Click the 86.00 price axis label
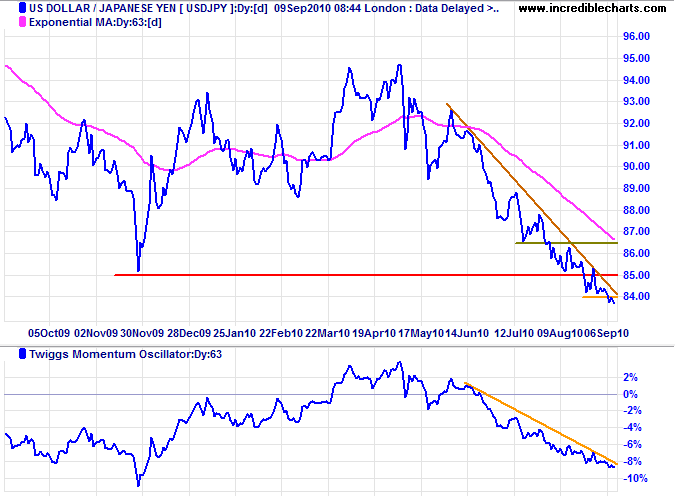The image size is (675, 500). (636, 253)
